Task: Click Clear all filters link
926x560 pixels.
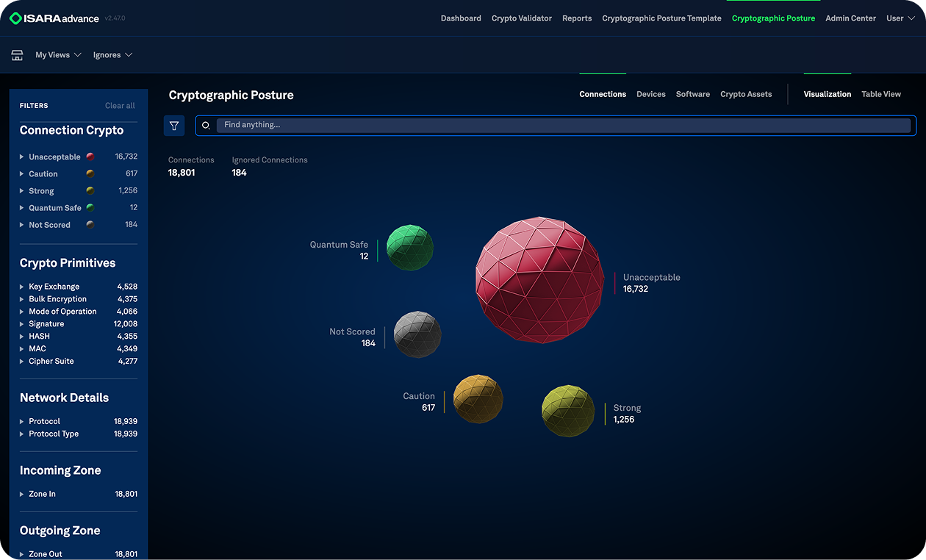Action: click(120, 106)
